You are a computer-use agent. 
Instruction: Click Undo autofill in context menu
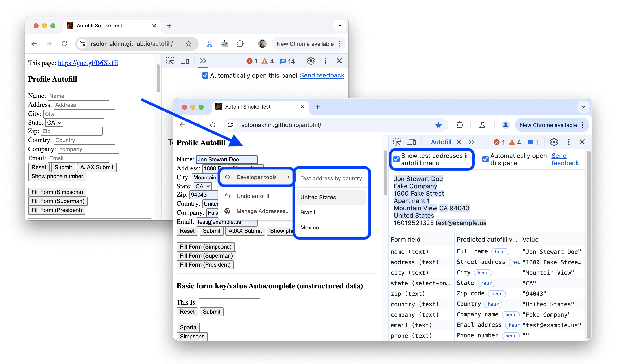pyautogui.click(x=253, y=196)
